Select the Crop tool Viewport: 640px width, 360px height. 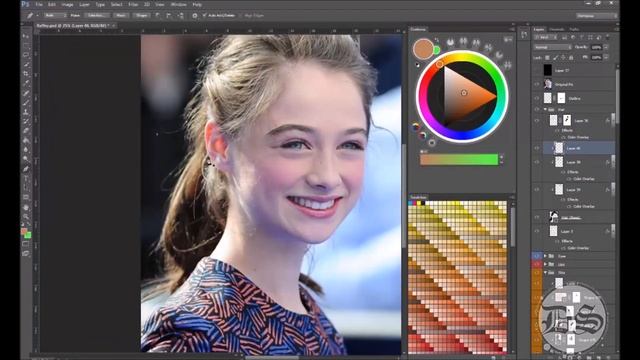coord(26,74)
